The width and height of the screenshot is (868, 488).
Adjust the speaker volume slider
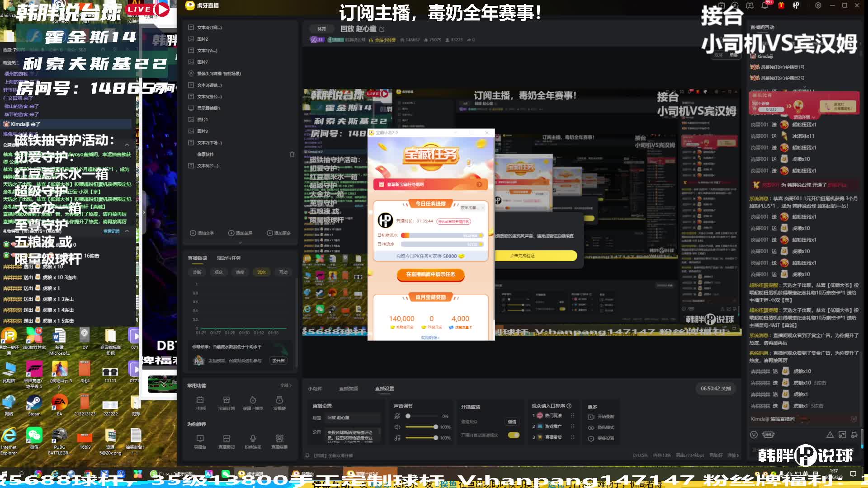tap(435, 427)
